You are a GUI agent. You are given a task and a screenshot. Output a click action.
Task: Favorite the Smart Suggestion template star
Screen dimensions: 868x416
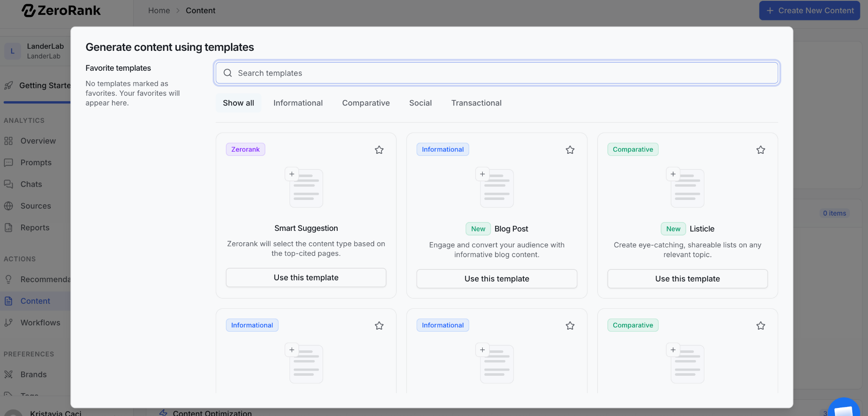click(x=379, y=150)
